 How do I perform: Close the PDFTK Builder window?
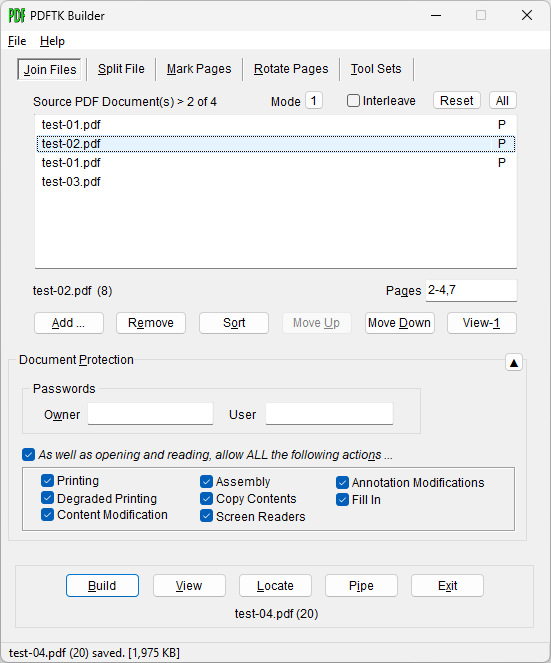point(527,16)
